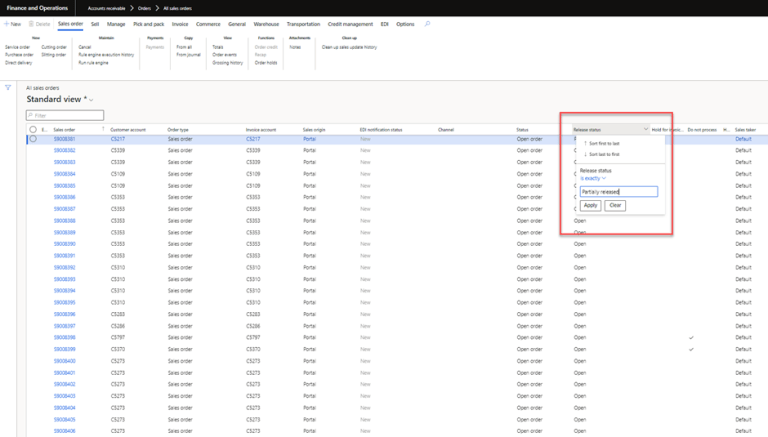Click the Delete trash icon
Viewport: 768px width, 437px height.
pyautogui.click(x=33, y=23)
